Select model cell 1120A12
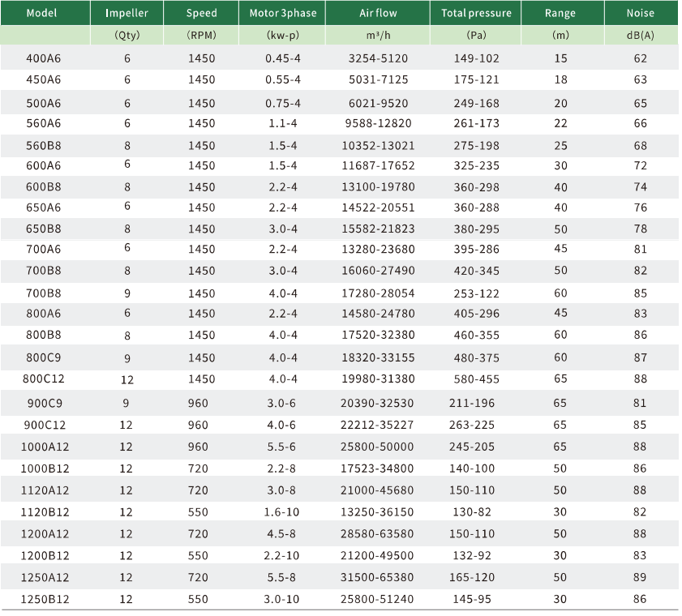682x616 pixels. point(45,490)
